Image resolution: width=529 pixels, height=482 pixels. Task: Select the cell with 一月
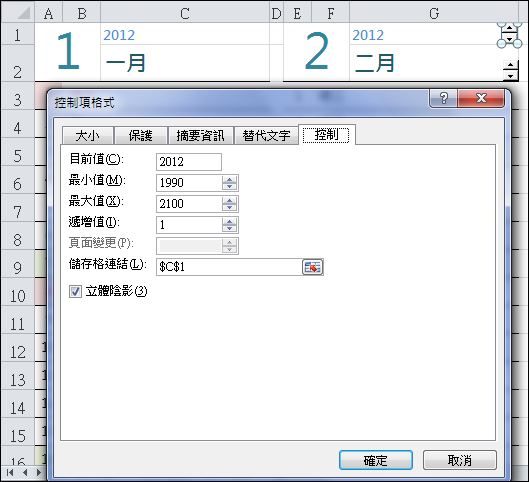coord(185,63)
